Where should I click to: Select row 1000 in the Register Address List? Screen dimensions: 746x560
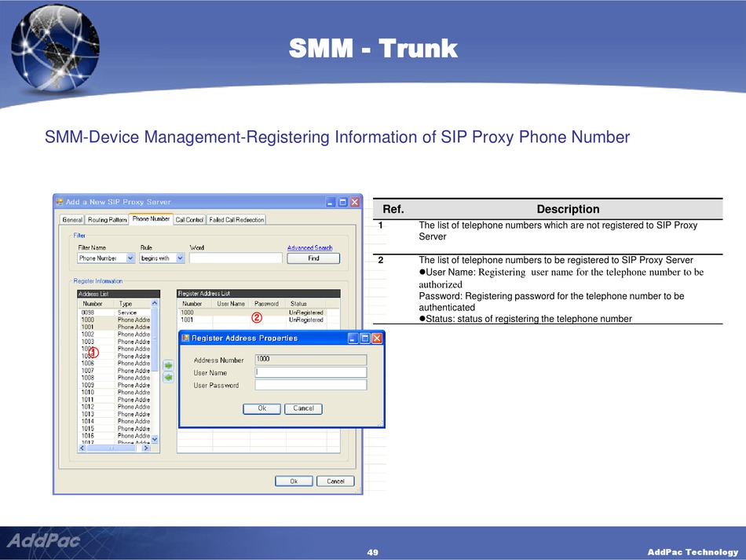coord(259,313)
